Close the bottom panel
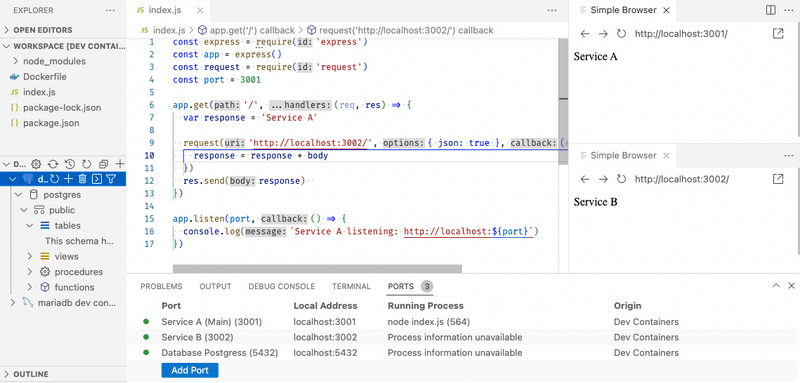 (791, 286)
